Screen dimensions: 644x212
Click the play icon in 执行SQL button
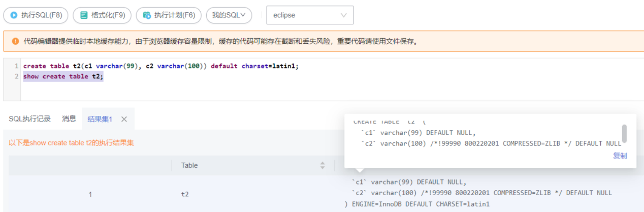click(14, 15)
